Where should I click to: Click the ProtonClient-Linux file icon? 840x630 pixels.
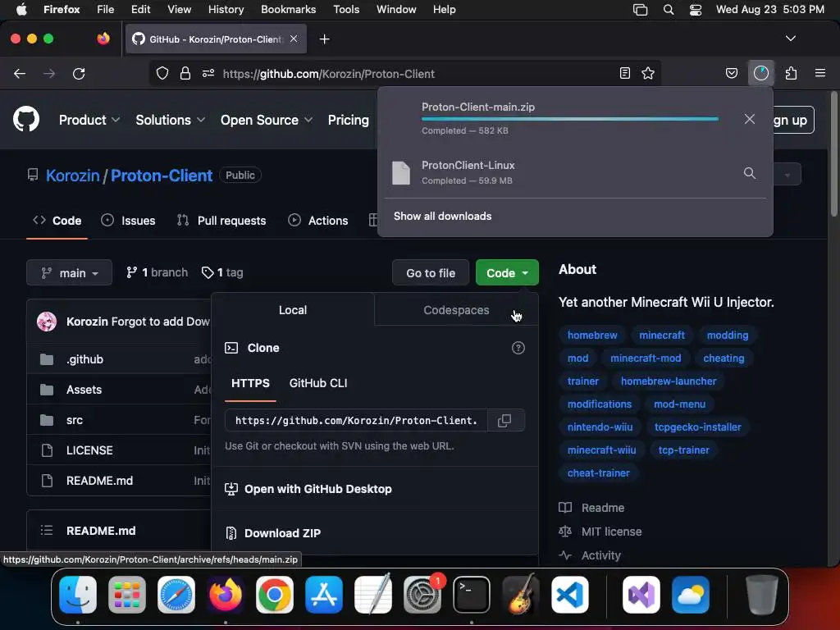pos(401,173)
